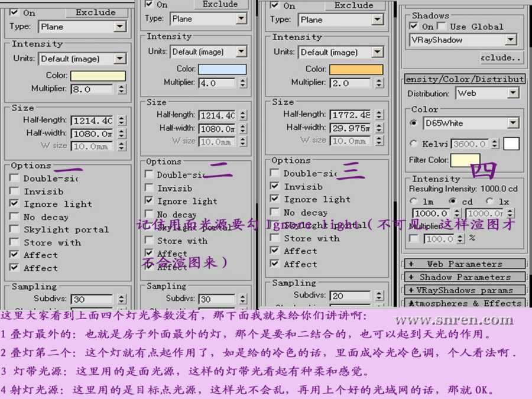Click Exclude button under Shadows
The height and width of the screenshot is (399, 532).
coord(501,58)
